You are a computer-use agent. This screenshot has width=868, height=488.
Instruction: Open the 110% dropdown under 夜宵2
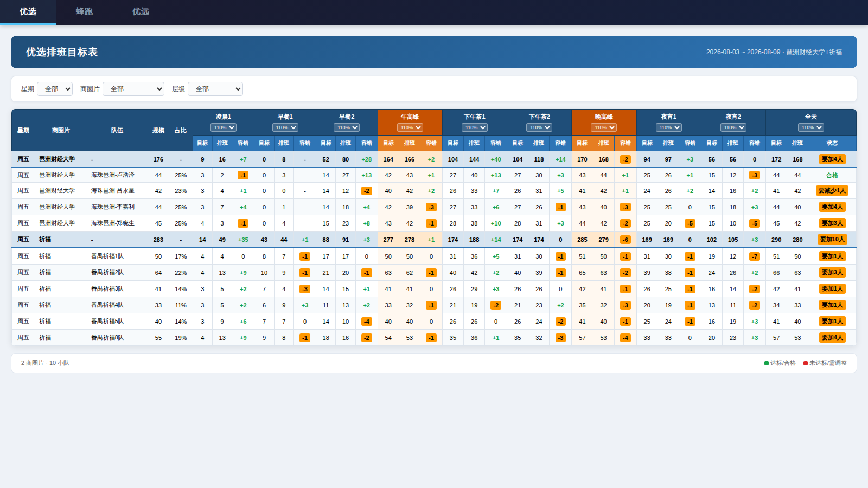[733, 127]
